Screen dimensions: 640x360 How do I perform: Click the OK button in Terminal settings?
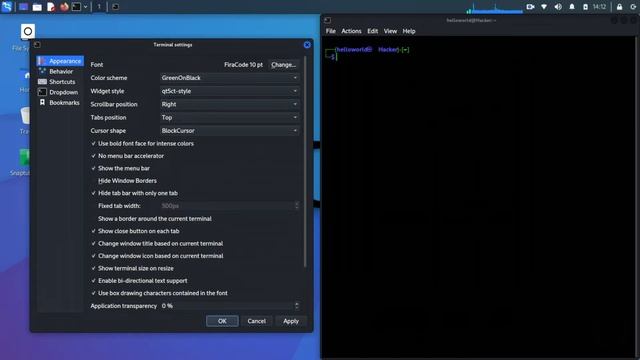pyautogui.click(x=222, y=321)
